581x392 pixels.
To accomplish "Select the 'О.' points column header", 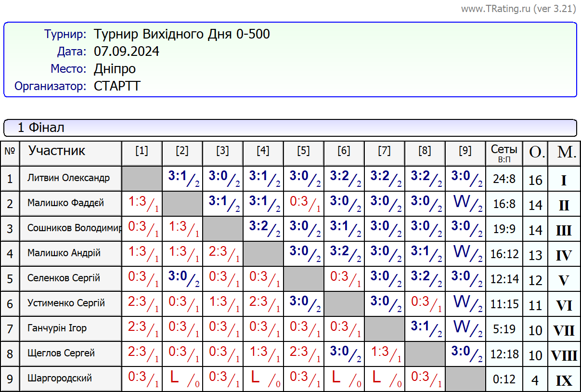I will (535, 153).
